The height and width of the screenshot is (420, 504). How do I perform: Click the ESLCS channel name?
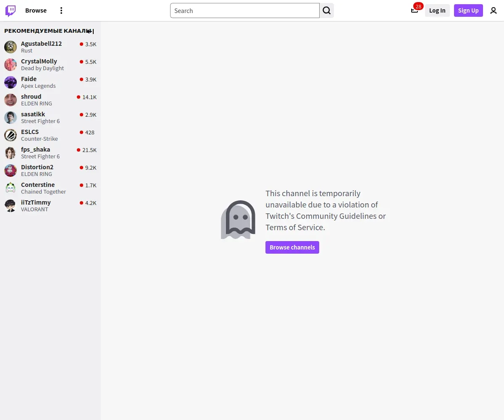tap(30, 132)
